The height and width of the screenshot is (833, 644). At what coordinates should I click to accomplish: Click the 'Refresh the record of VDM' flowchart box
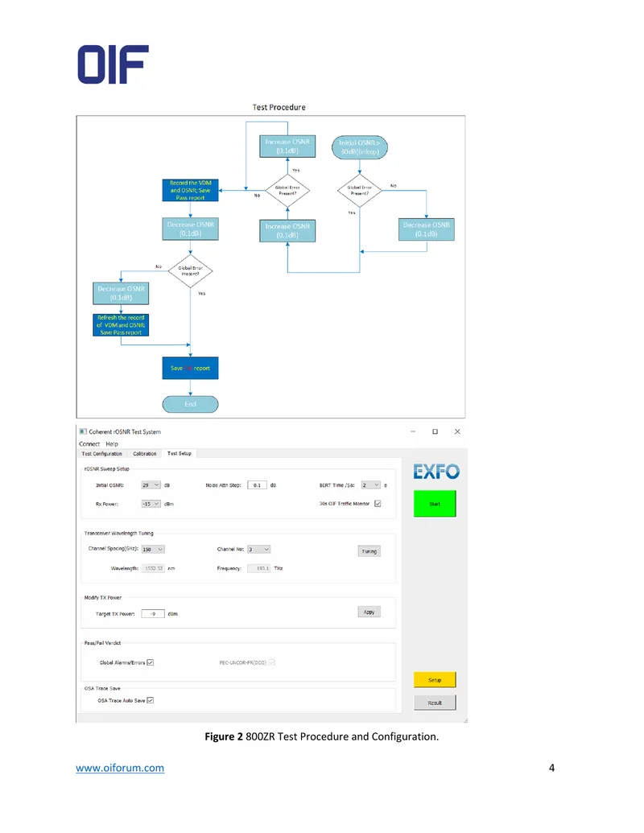pos(121,325)
